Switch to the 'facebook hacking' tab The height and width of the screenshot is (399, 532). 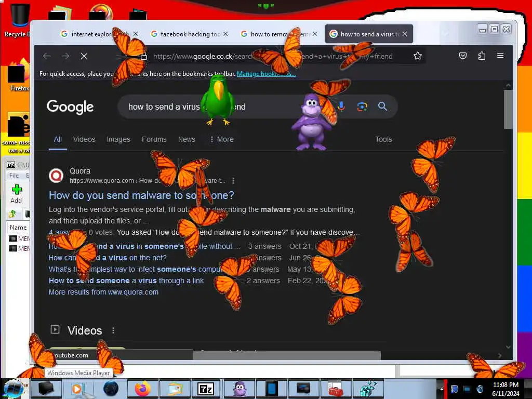[x=190, y=34]
